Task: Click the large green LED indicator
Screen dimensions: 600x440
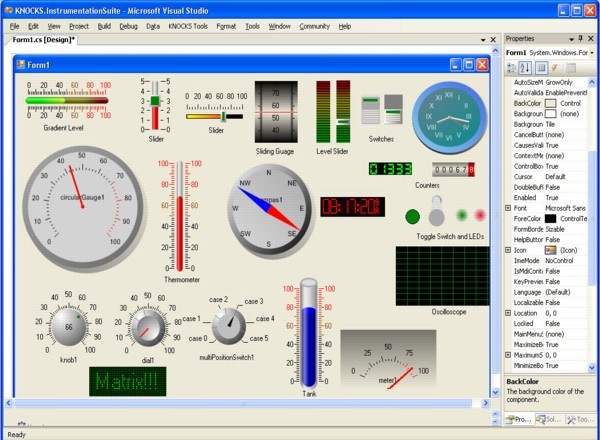Action: coord(412,217)
